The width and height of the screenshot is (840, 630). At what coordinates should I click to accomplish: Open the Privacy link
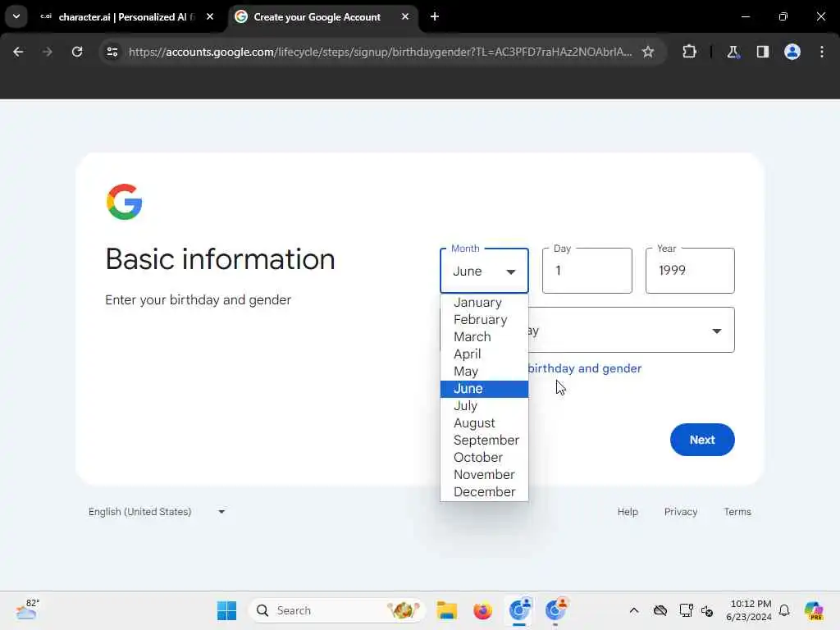pyautogui.click(x=680, y=512)
